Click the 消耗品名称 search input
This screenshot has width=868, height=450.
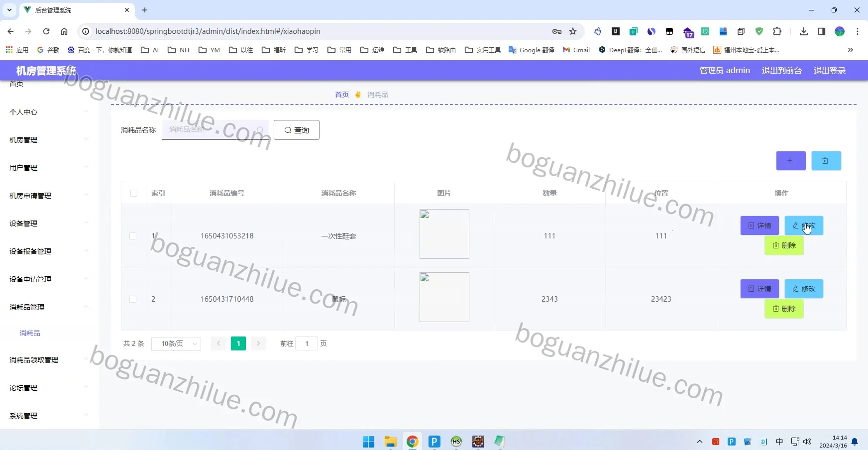[215, 130]
